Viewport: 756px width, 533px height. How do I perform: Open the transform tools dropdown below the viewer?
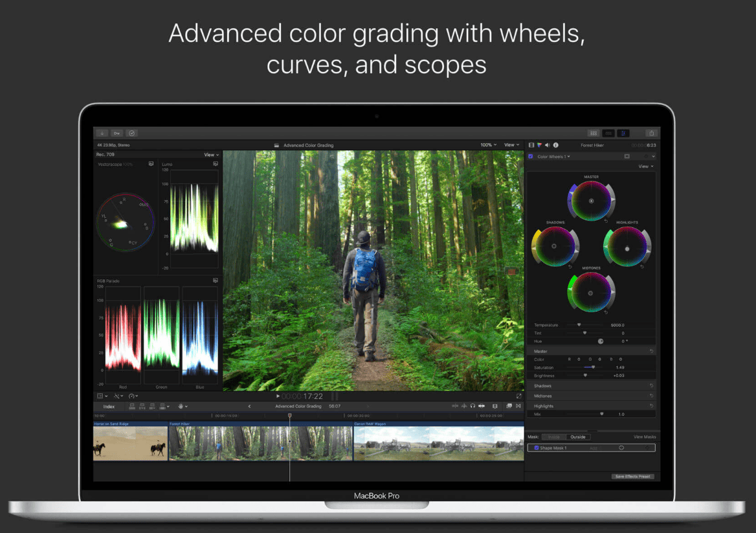102,396
